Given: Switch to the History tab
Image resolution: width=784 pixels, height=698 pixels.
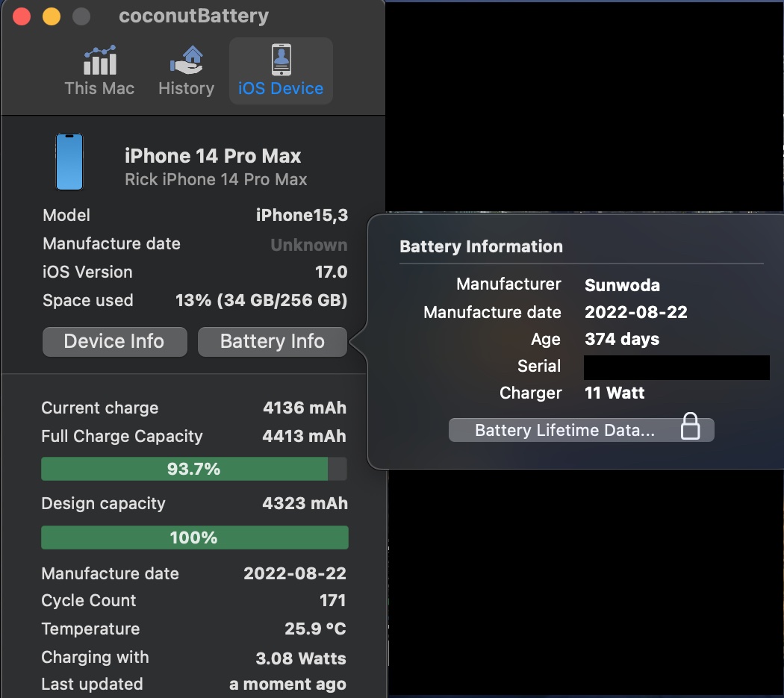Looking at the screenshot, I should pyautogui.click(x=186, y=70).
